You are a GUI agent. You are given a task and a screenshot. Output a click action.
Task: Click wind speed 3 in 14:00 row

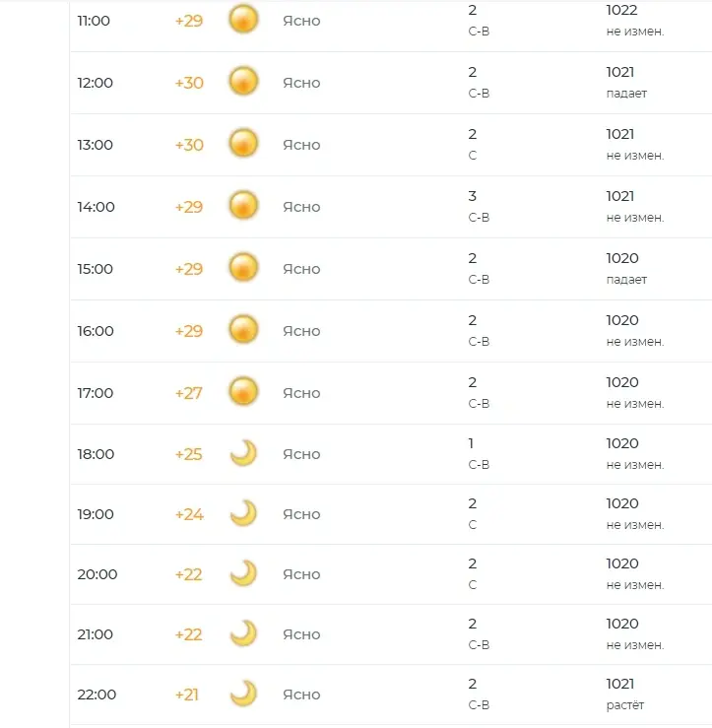473,196
